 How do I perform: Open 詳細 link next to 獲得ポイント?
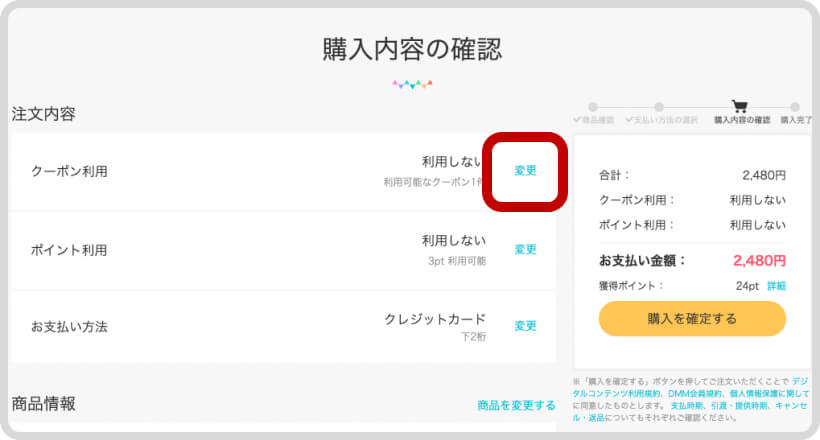(x=776, y=286)
